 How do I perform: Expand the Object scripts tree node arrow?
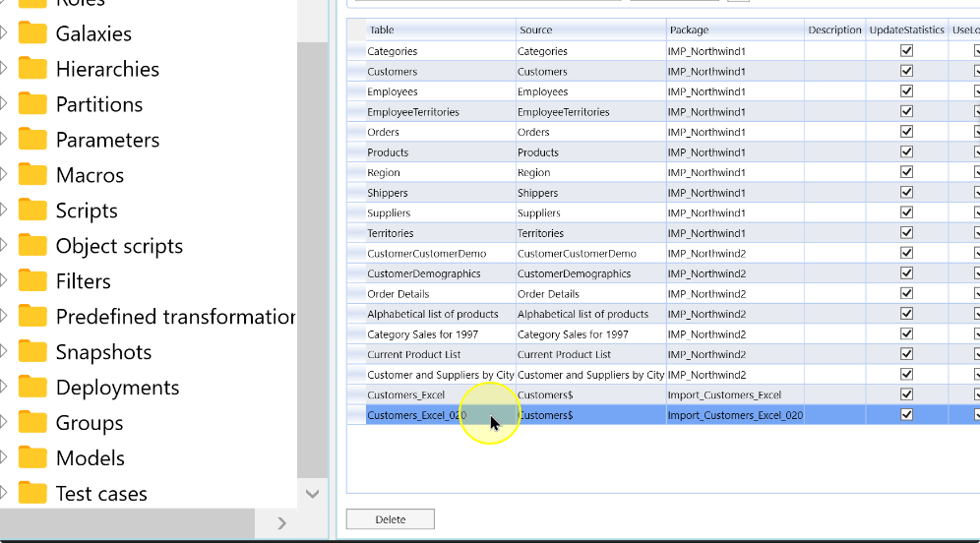point(4,246)
